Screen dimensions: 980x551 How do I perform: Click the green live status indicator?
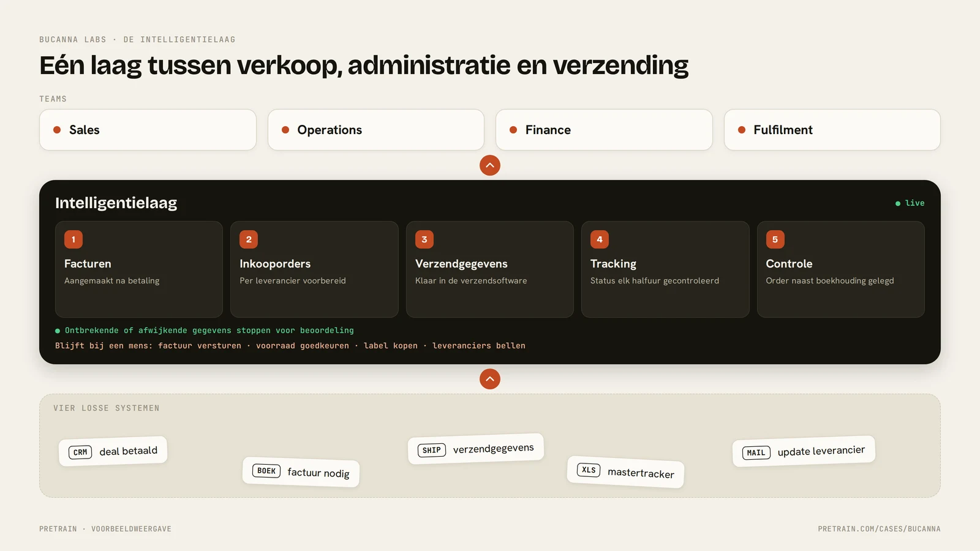pyautogui.click(x=910, y=203)
